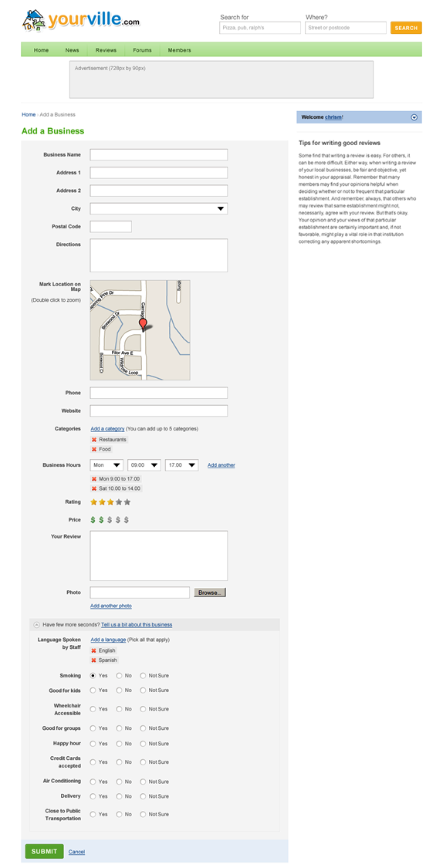The height and width of the screenshot is (868, 443).
Task: Open the Forums navigation tab
Action: tap(142, 50)
